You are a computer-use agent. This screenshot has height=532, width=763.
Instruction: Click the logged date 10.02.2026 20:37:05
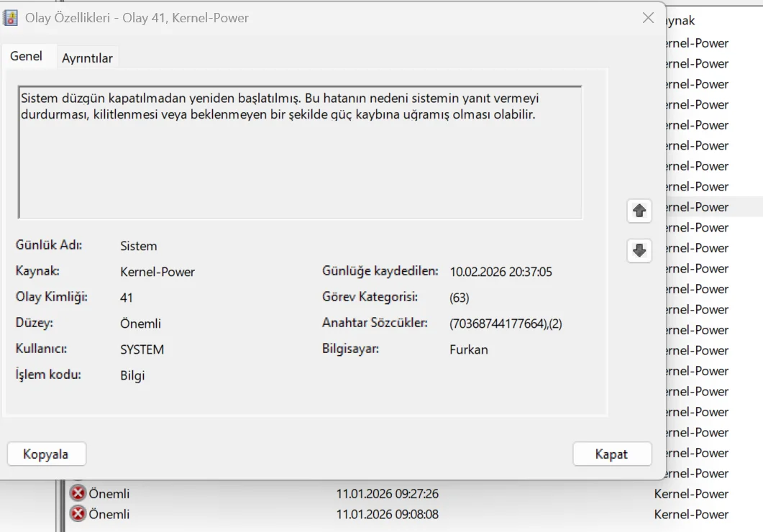point(501,272)
